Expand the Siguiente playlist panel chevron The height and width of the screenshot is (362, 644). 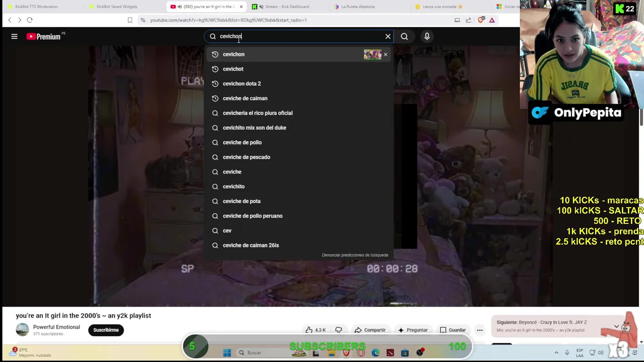click(616, 326)
